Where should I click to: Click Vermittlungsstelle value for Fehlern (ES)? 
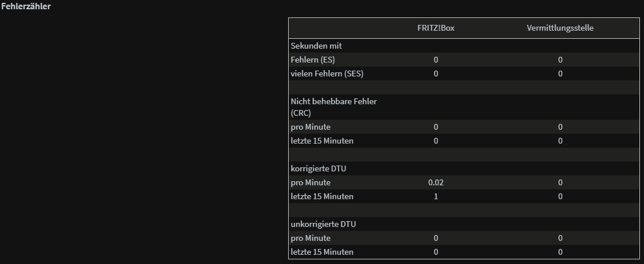click(560, 60)
